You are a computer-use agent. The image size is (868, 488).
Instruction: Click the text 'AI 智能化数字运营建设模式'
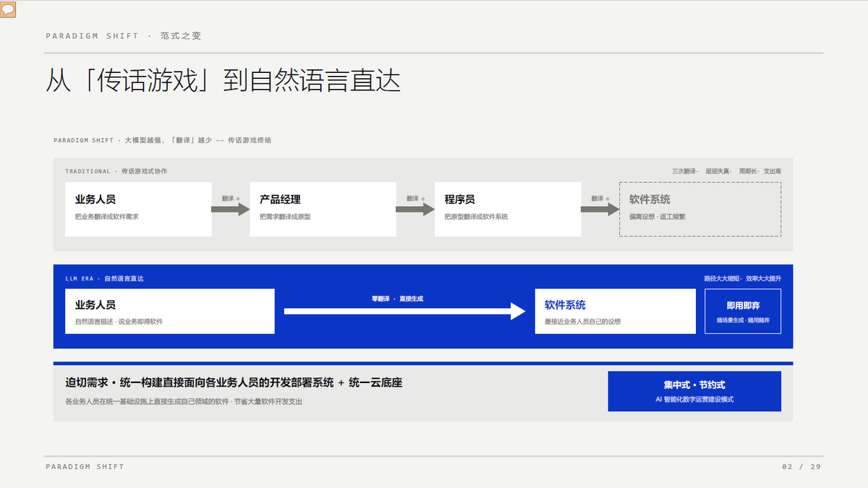pos(694,399)
